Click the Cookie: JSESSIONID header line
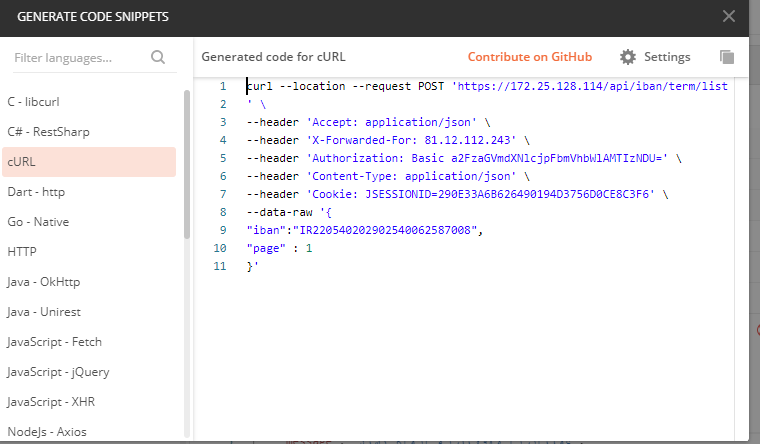This screenshot has height=444, width=763. [457, 194]
